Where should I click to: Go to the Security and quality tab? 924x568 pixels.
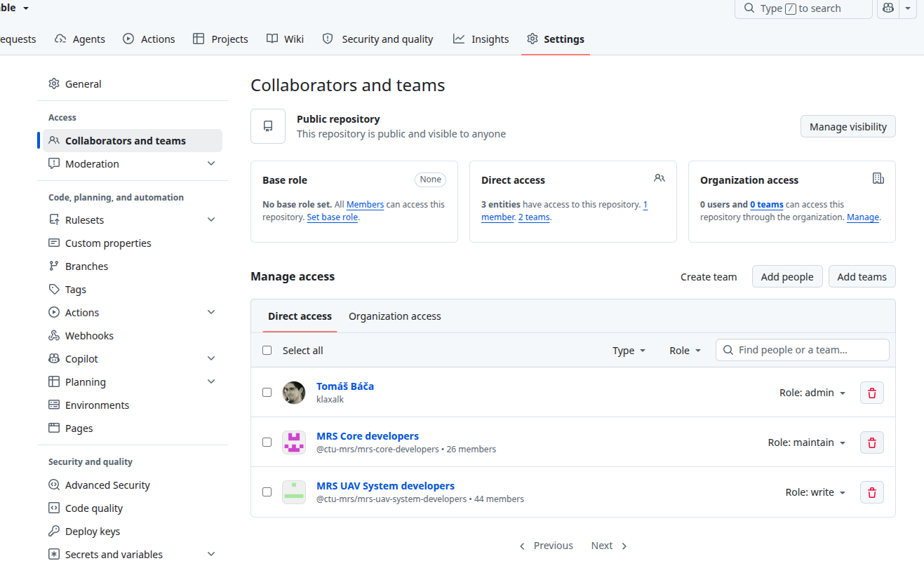pyautogui.click(x=377, y=39)
